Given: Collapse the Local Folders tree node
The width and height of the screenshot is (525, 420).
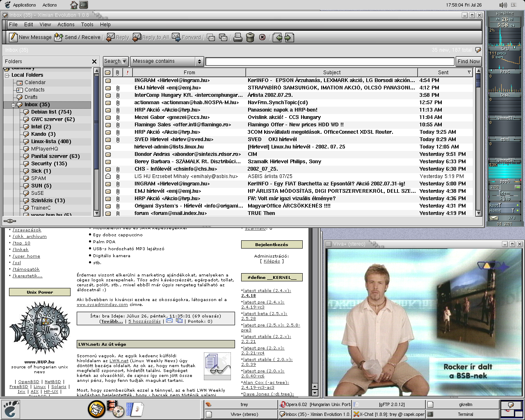Looking at the screenshot, I should [7, 75].
